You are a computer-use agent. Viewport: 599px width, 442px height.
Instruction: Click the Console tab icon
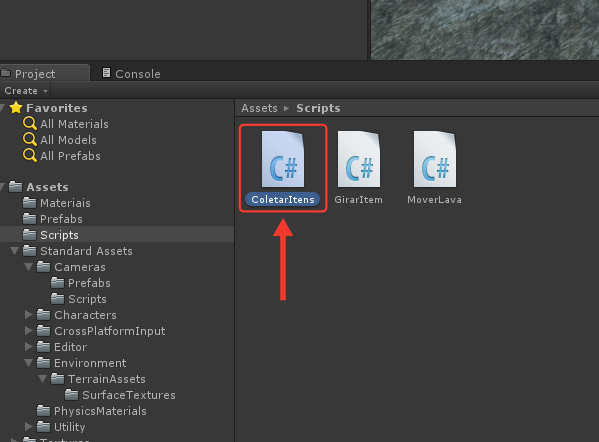(107, 73)
